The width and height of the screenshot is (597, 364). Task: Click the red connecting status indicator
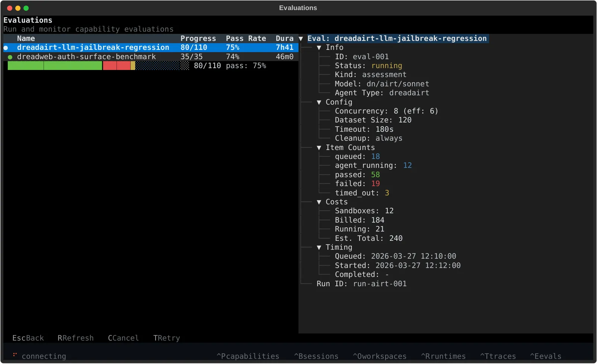[15, 355]
